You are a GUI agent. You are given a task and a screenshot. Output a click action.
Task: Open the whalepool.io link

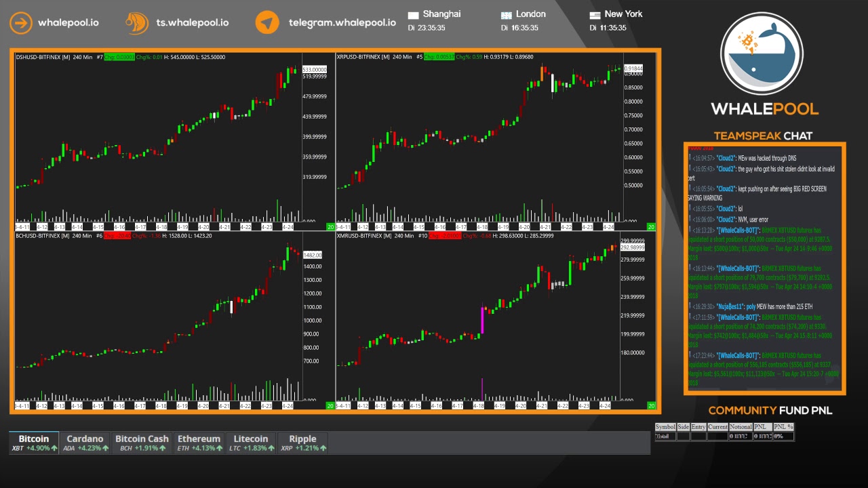click(x=68, y=22)
